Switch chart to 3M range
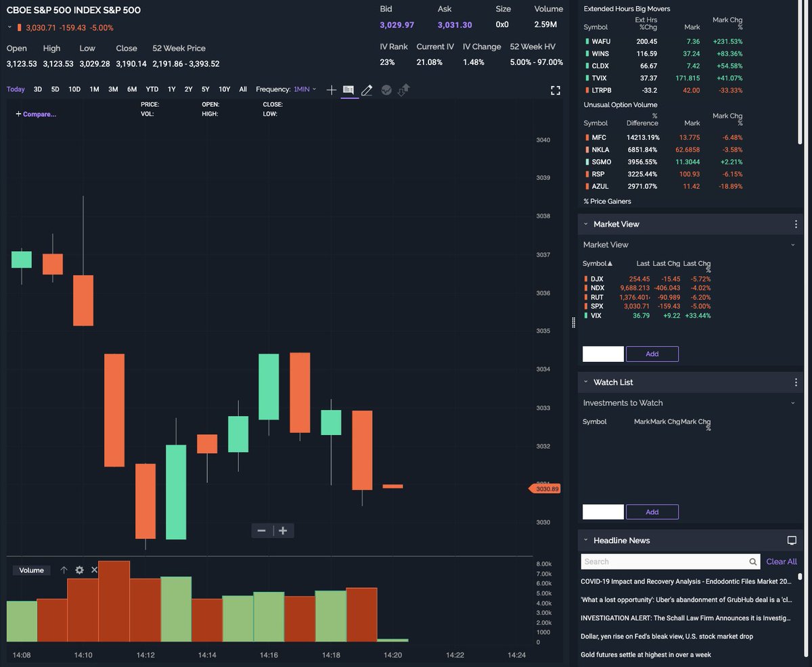 click(x=113, y=89)
